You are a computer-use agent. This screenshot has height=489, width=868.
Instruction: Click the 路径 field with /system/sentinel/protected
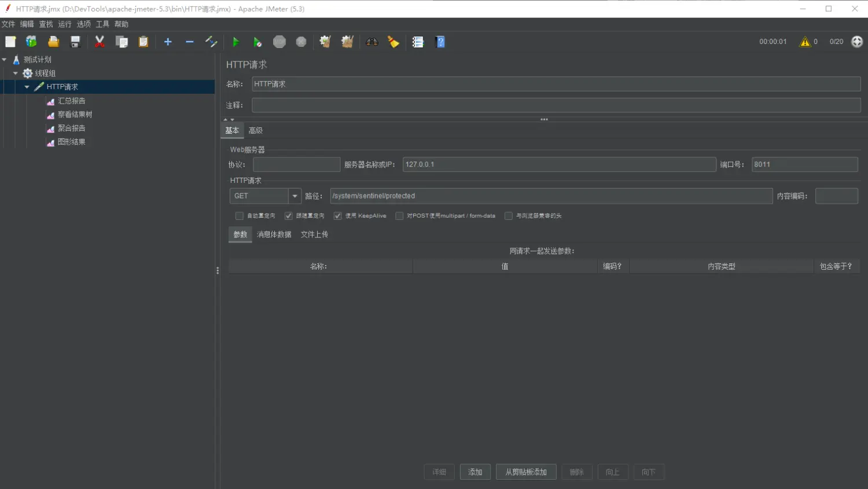coord(551,196)
